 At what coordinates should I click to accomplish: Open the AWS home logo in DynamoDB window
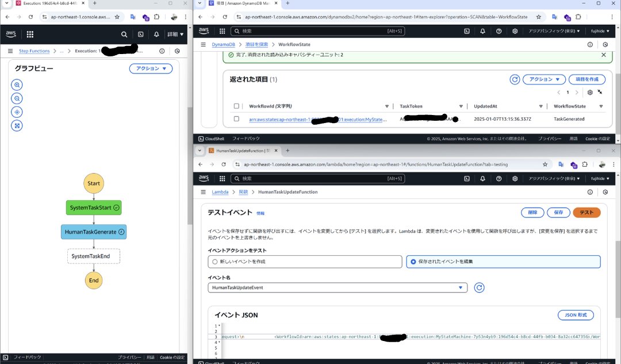pos(204,30)
